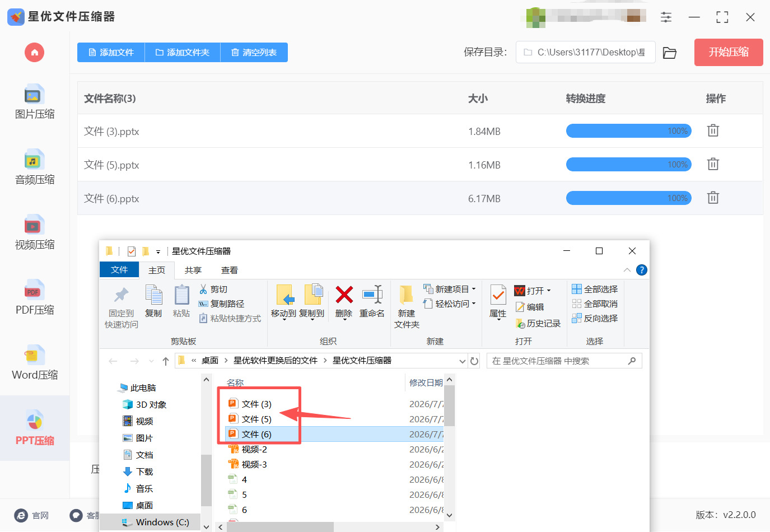This screenshot has width=770, height=532.
Task: Click save directory path field
Action: [x=585, y=53]
